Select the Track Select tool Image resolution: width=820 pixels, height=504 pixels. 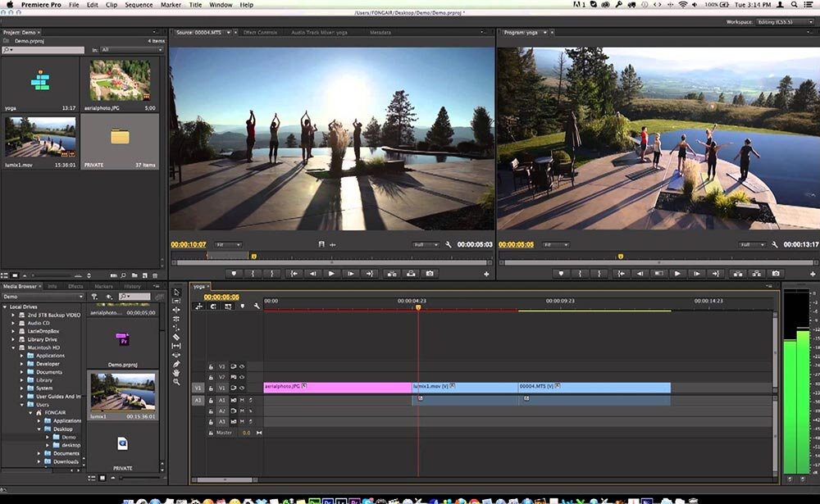pyautogui.click(x=178, y=301)
